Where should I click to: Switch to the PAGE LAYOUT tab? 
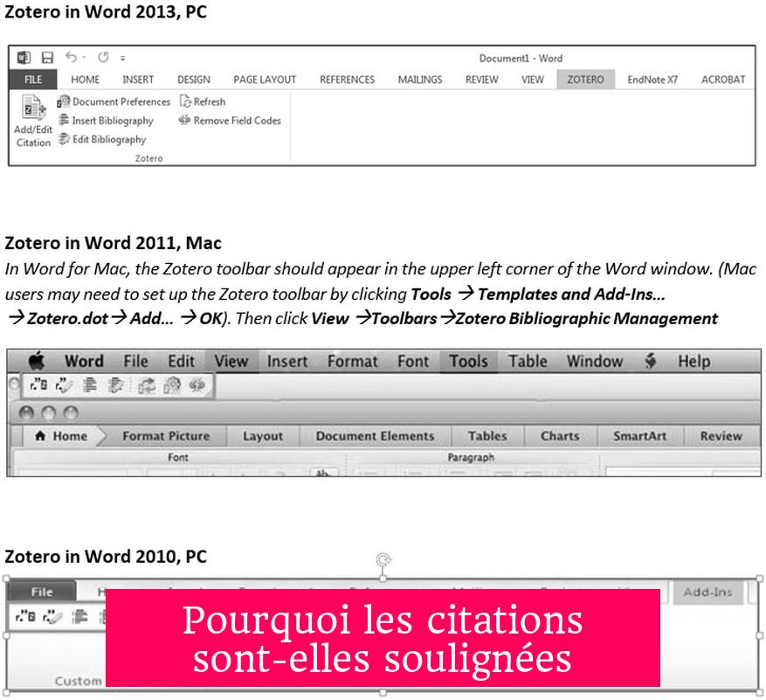pos(265,80)
